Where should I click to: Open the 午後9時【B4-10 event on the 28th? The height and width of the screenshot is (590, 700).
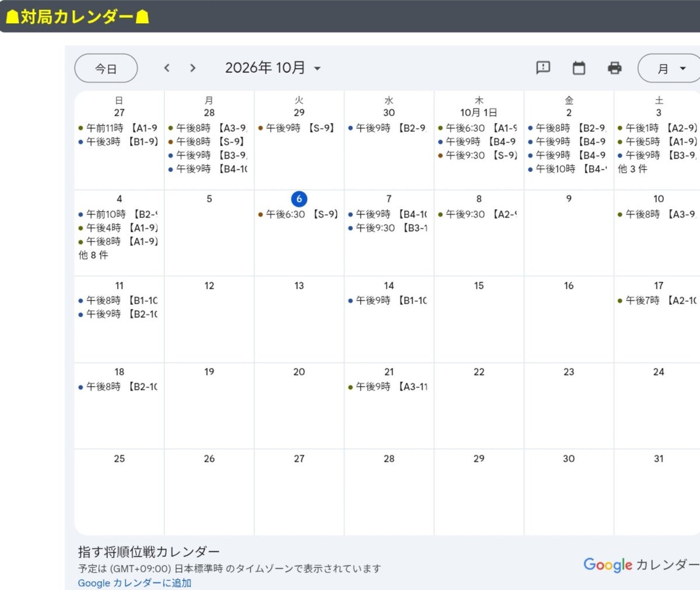[x=209, y=169]
